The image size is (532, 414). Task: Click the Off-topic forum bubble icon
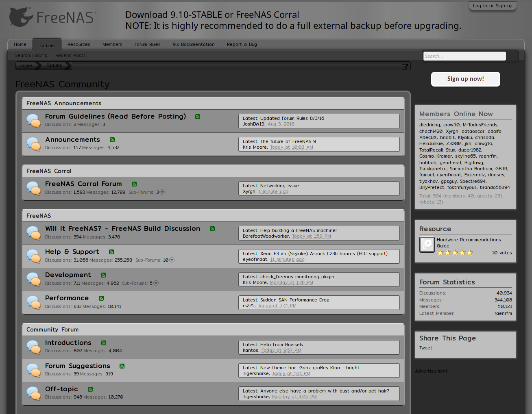pos(33,393)
